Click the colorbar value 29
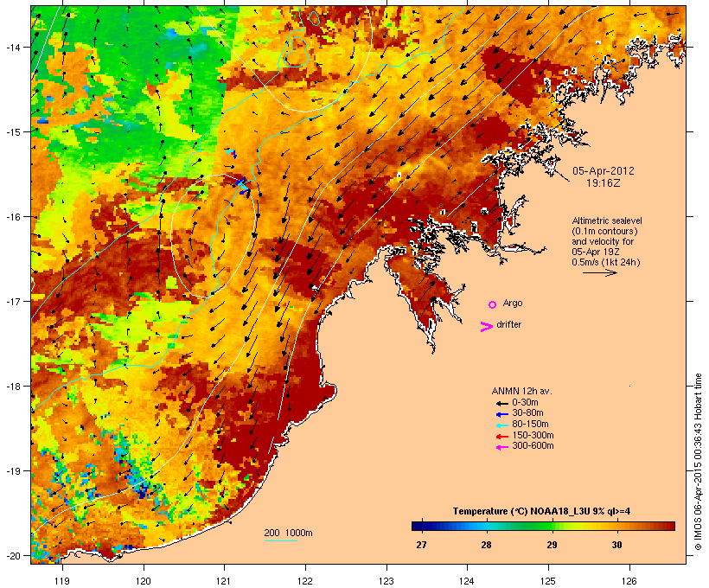 point(552,545)
